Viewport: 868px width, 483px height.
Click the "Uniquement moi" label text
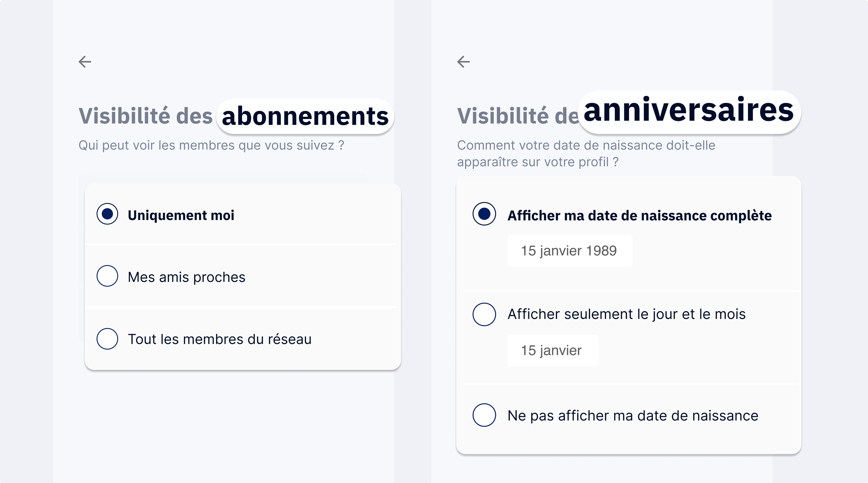point(181,215)
